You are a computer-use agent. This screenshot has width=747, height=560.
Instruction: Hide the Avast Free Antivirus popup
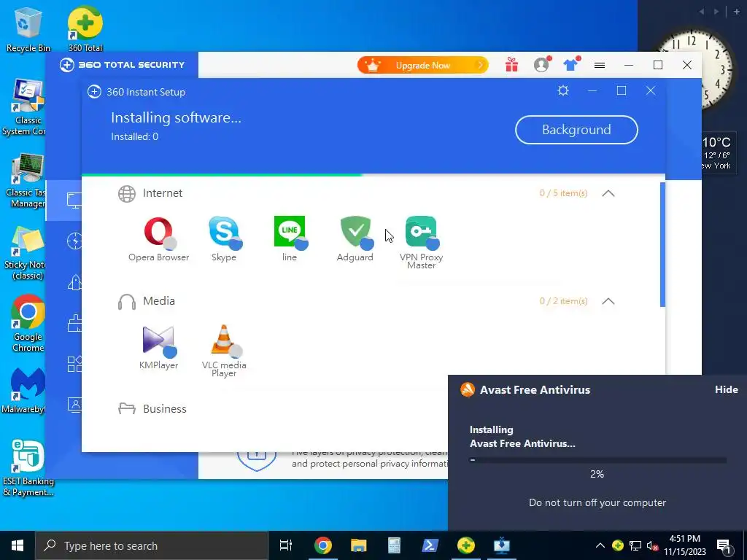727,389
